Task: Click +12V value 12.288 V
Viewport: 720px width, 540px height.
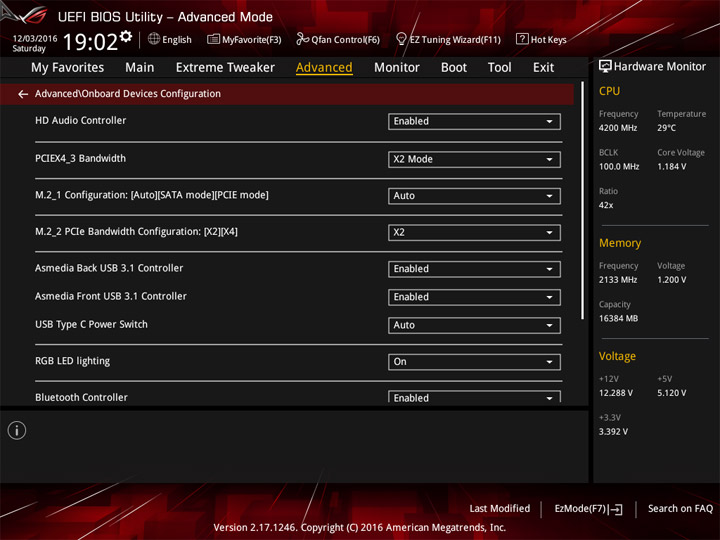Action: (615, 393)
